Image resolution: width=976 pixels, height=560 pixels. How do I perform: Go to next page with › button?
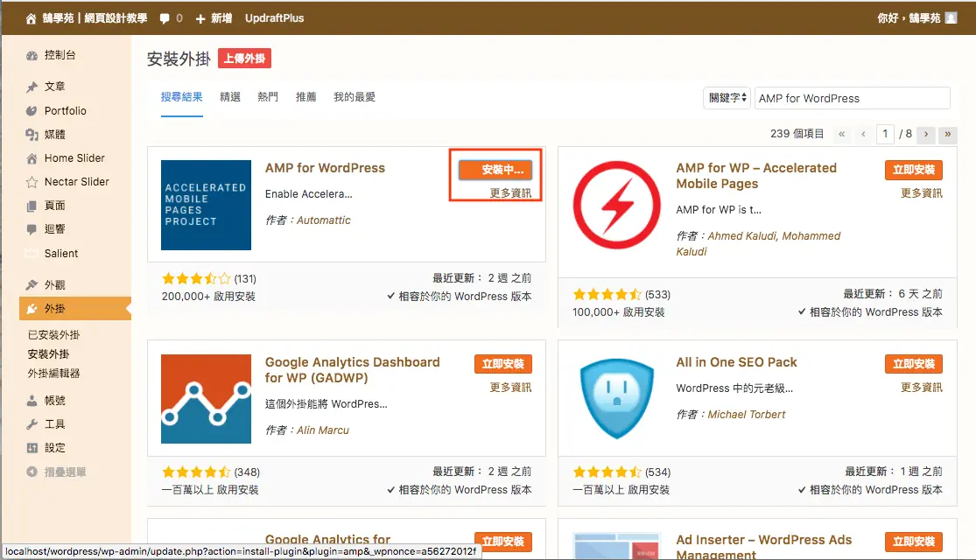click(x=926, y=134)
